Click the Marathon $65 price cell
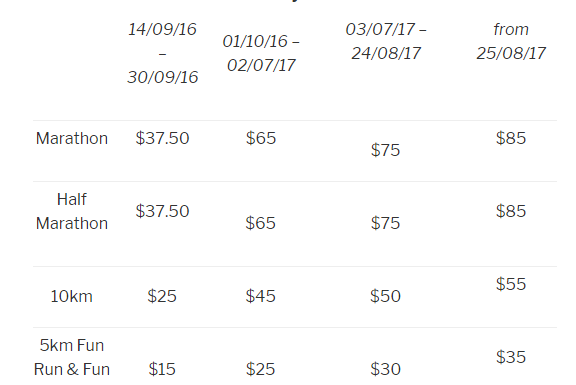The height and width of the screenshot is (385, 576). (260, 138)
